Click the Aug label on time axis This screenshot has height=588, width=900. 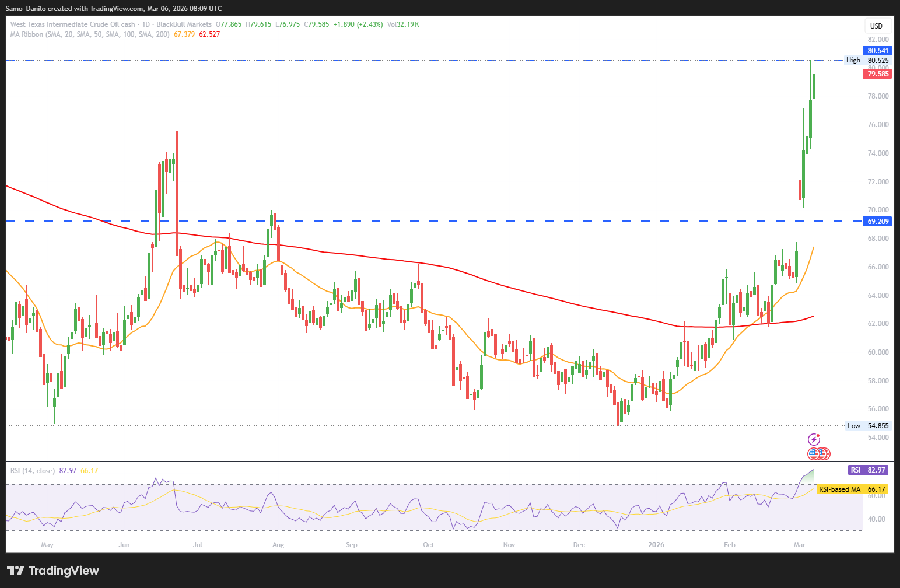point(278,545)
